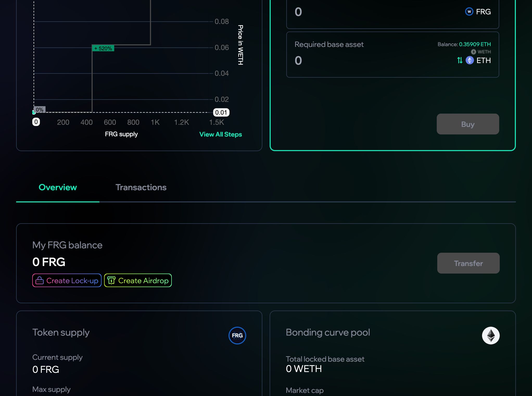Image resolution: width=532 pixels, height=396 pixels.
Task: Click the 0 WETH total locked value
Action: click(x=304, y=369)
